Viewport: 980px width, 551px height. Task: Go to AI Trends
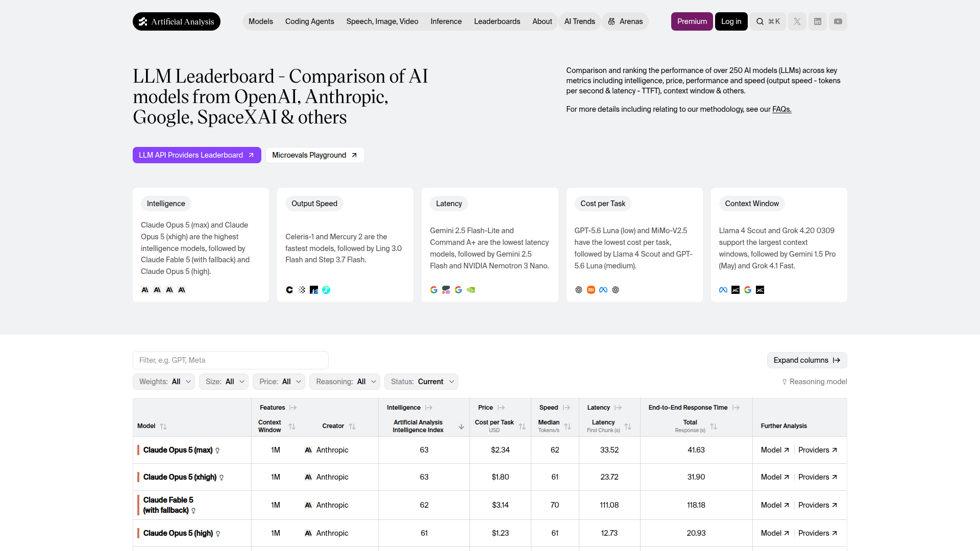[580, 21]
